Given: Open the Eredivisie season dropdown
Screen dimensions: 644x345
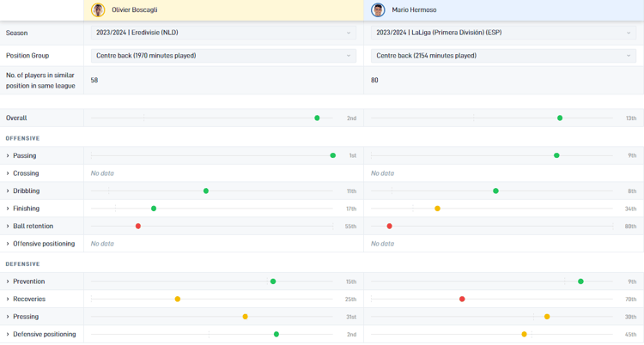Looking at the screenshot, I should point(223,33).
